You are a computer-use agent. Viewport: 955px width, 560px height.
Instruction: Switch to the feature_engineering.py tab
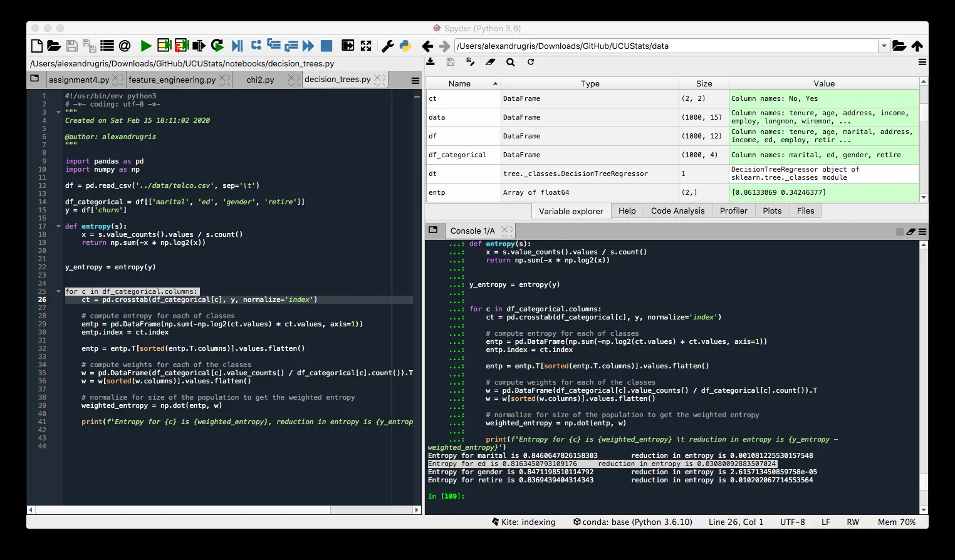click(x=172, y=80)
